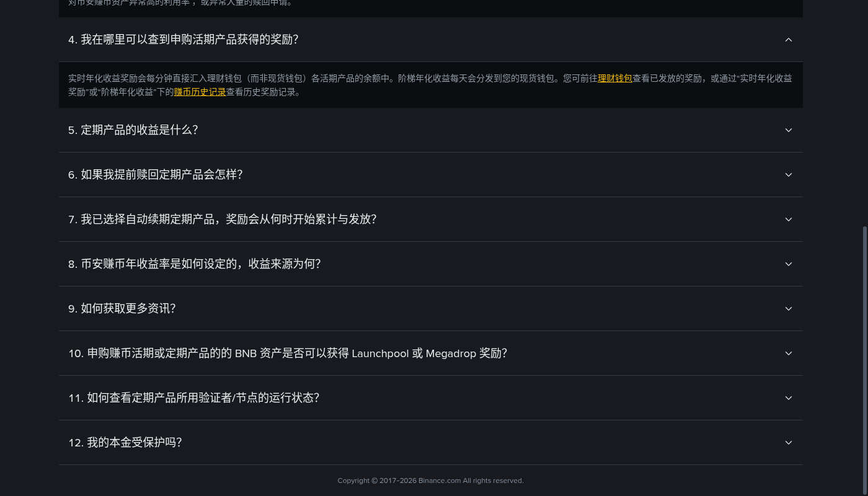Expand question 10 about Launchpool 或 Megadrop 奖励
The image size is (868, 496).
pyautogui.click(x=430, y=353)
